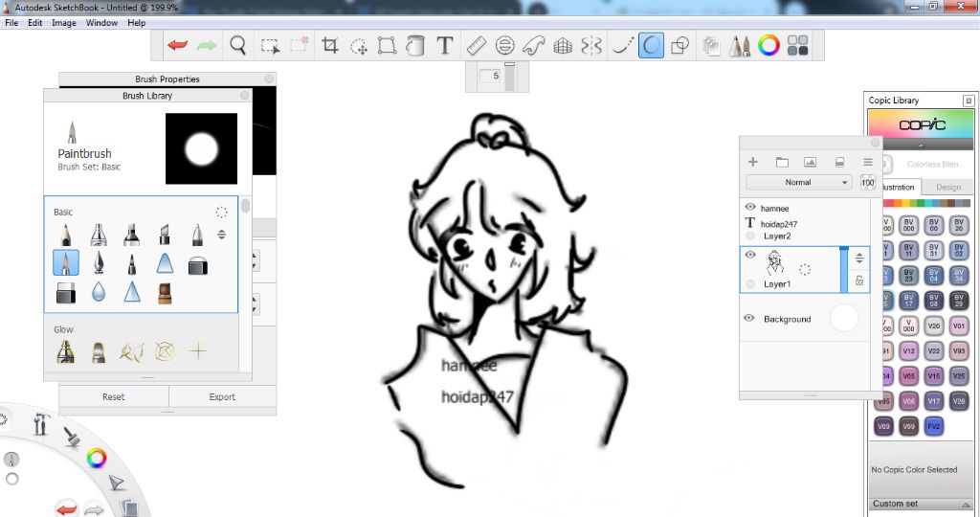Add an image layer
The width and height of the screenshot is (980, 517).
click(x=810, y=162)
